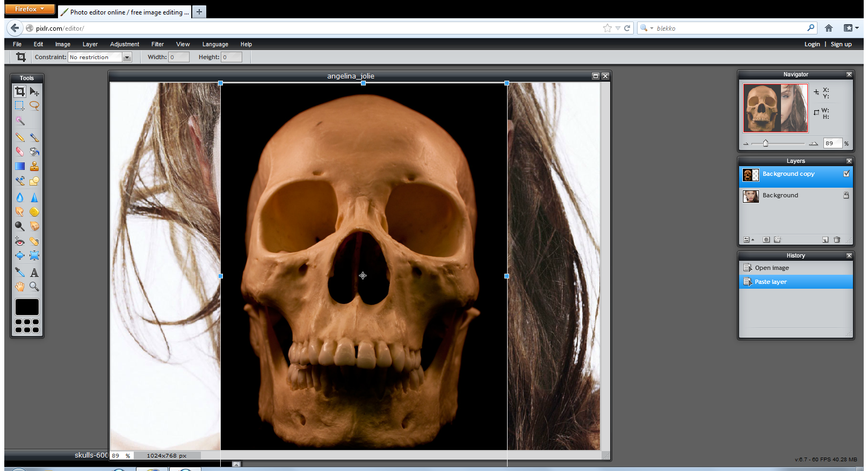The height and width of the screenshot is (471, 868).
Task: Bookmark this page with star icon
Action: point(607,28)
